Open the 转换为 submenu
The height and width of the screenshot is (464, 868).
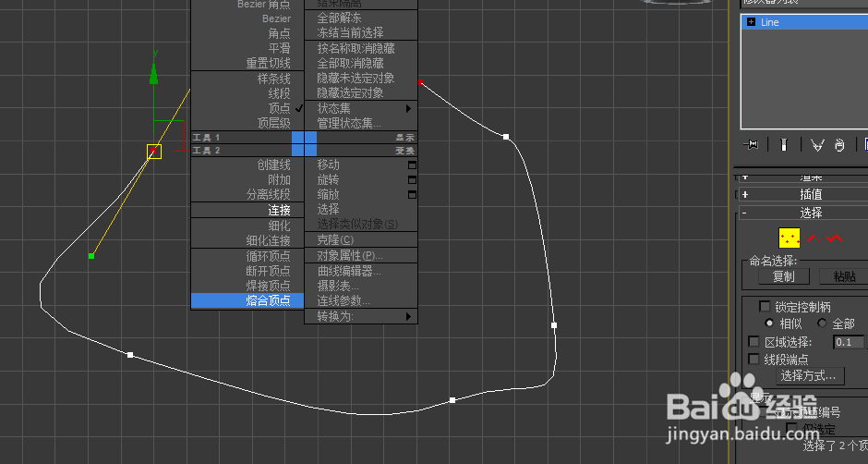(361, 316)
